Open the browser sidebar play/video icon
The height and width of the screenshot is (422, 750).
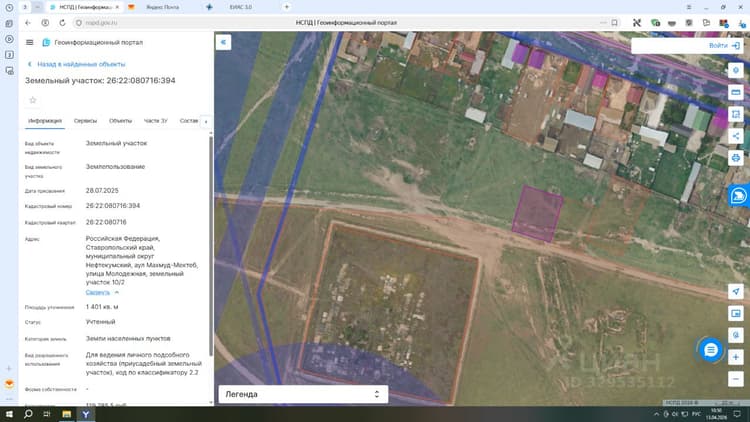tap(9, 39)
